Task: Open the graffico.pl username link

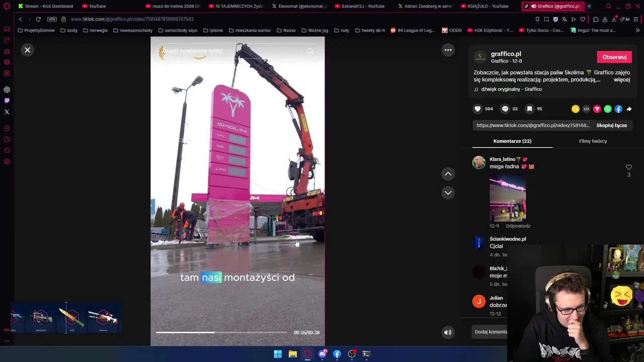Action: point(506,54)
